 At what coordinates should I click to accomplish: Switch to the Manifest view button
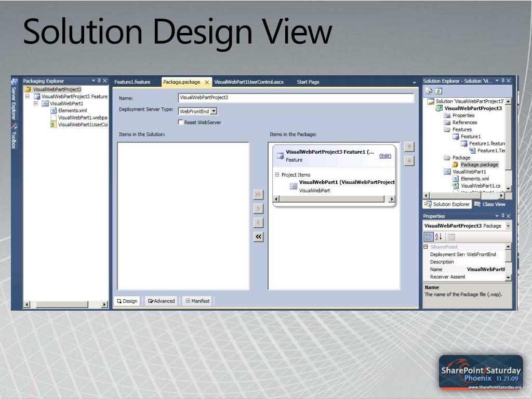point(197,301)
